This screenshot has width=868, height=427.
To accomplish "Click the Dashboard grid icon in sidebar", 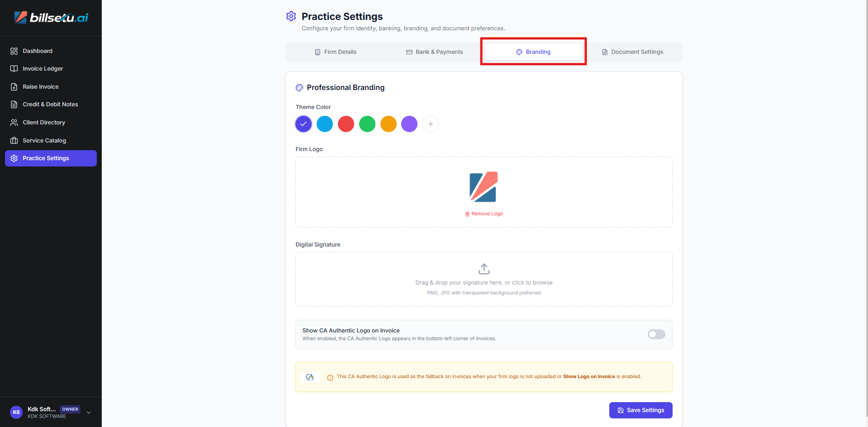I will [x=14, y=51].
